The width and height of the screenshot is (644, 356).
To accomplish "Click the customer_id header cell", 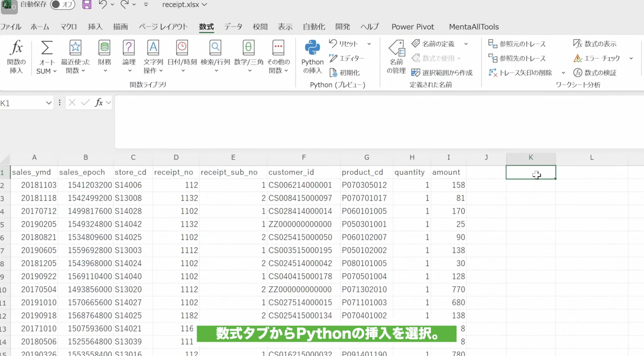I will (x=303, y=172).
